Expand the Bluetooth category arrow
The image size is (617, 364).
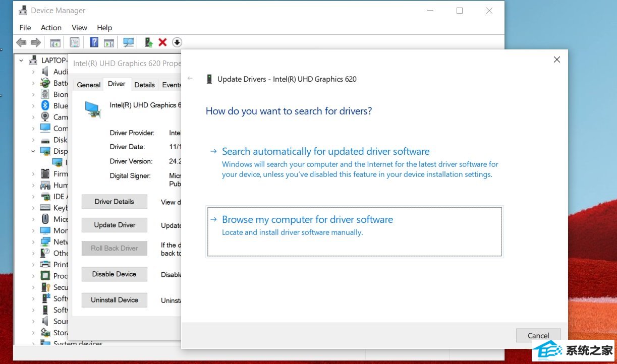[x=33, y=105]
